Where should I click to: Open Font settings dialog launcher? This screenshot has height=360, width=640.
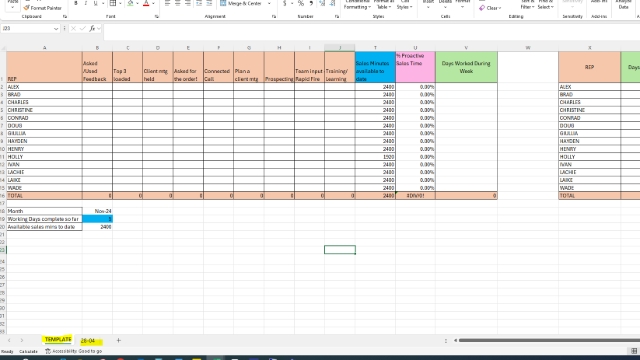[x=157, y=16]
